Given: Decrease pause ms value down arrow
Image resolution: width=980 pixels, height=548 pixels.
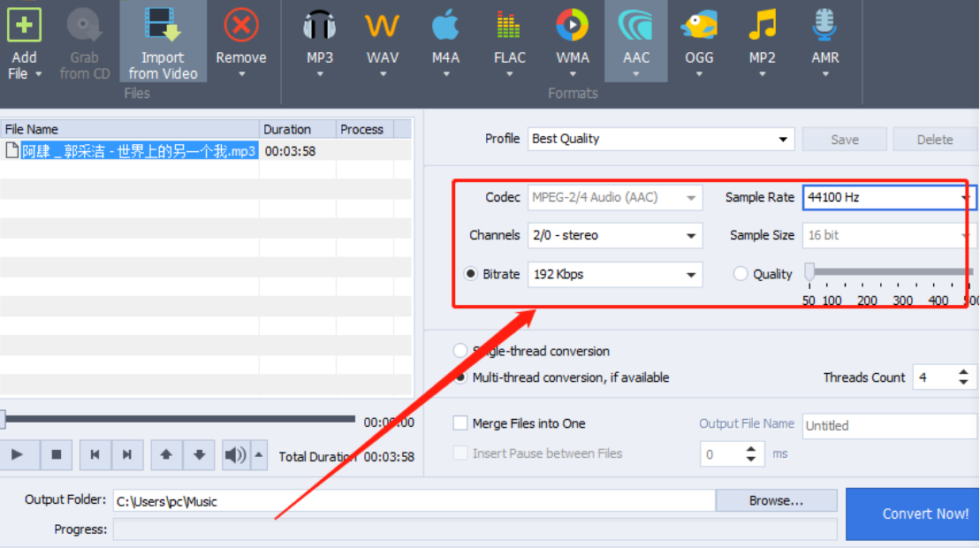Looking at the screenshot, I should pos(750,459).
